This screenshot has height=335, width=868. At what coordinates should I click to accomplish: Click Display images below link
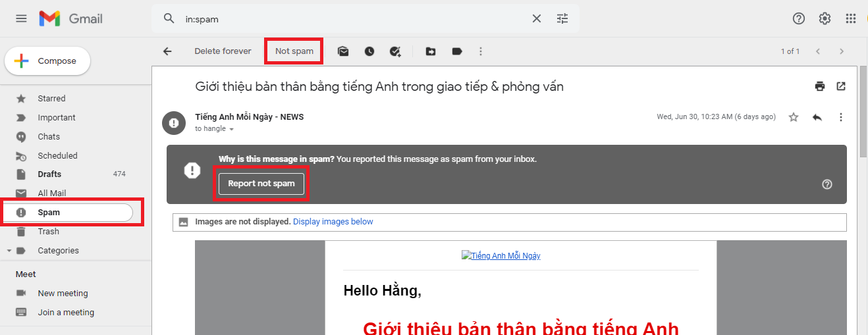(x=333, y=222)
